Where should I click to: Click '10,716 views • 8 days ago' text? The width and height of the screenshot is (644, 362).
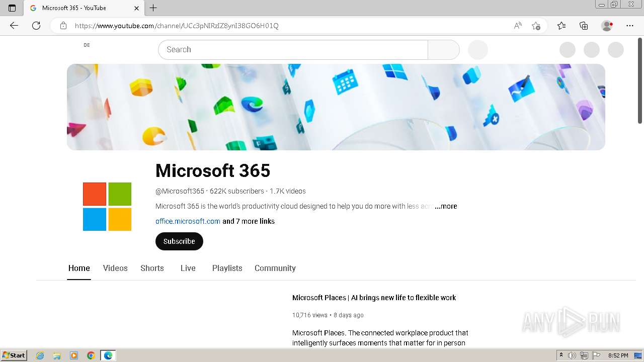(x=328, y=315)
